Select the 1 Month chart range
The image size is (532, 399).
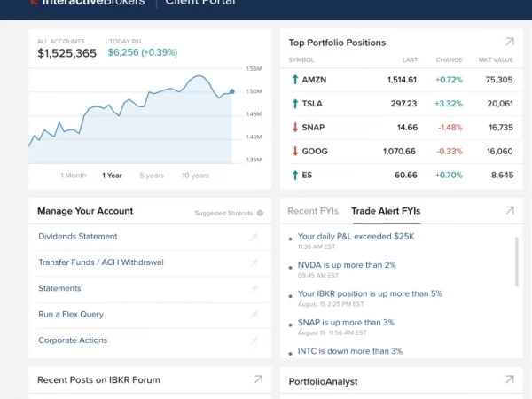pyautogui.click(x=74, y=176)
